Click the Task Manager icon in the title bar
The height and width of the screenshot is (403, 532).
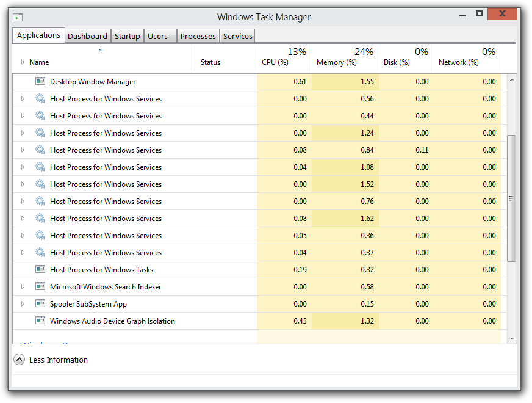click(x=18, y=17)
